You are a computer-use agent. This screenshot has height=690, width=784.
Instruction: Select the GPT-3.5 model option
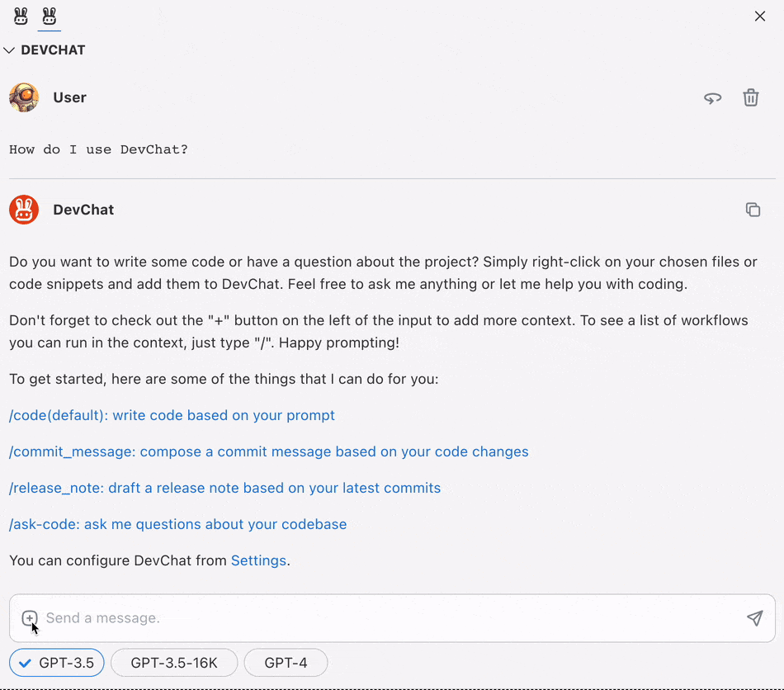[57, 663]
